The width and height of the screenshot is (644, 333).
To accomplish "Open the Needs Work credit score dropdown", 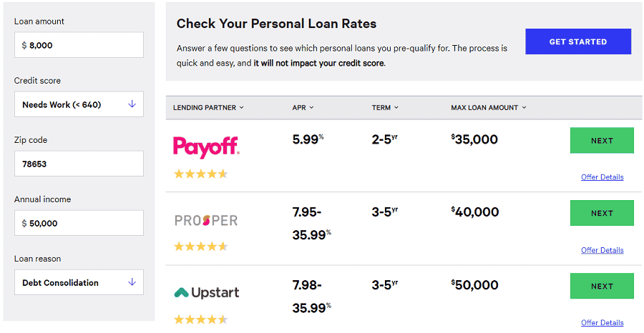I will click(x=79, y=104).
